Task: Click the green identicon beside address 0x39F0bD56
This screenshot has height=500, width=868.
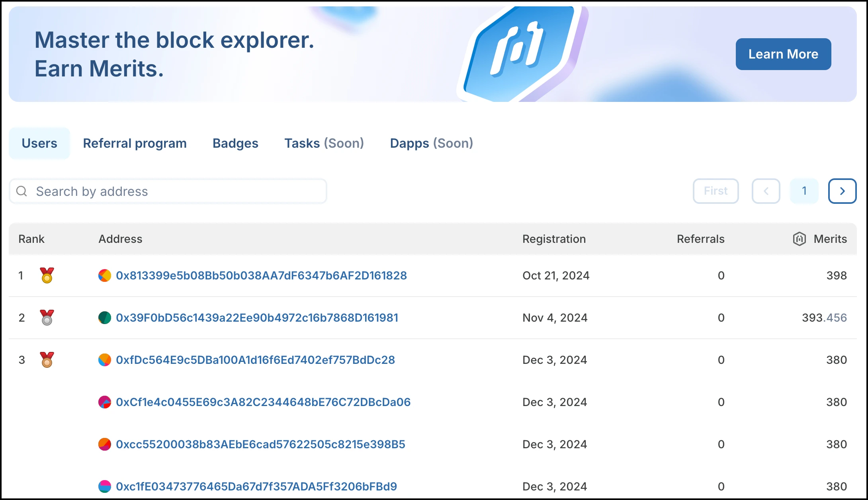Action: coord(105,318)
